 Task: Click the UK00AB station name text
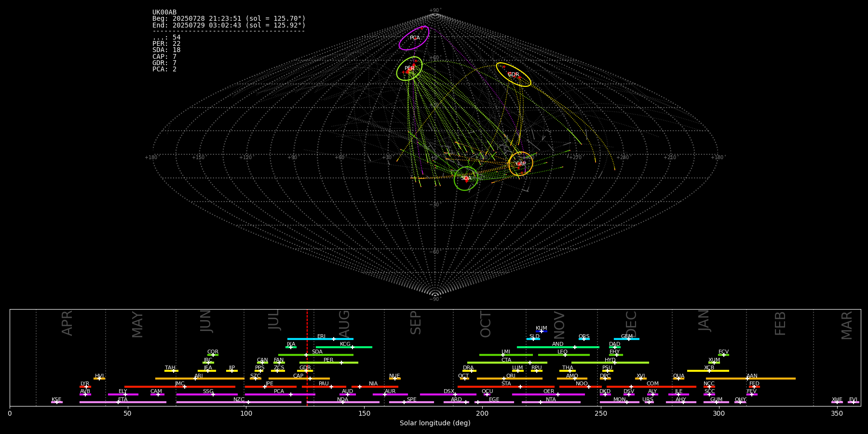[164, 13]
